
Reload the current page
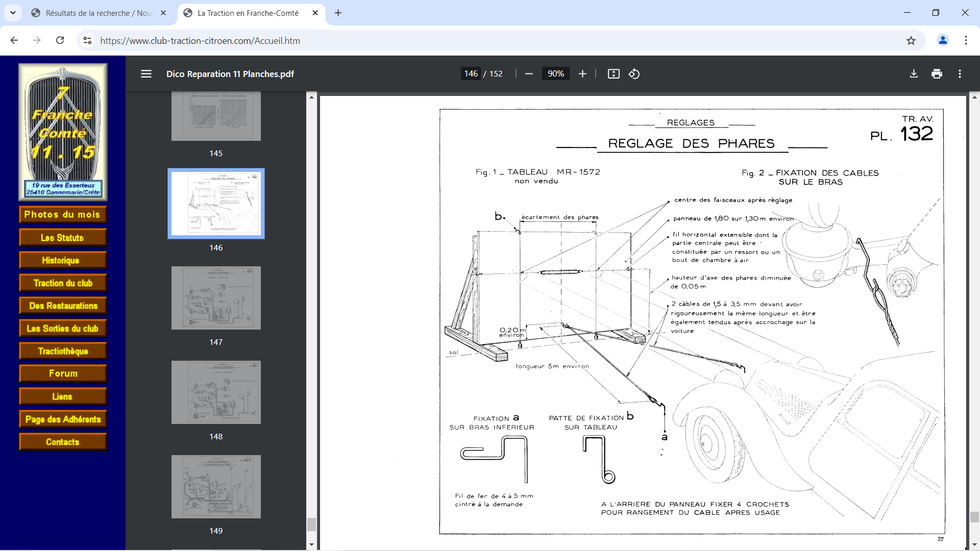coord(60,40)
